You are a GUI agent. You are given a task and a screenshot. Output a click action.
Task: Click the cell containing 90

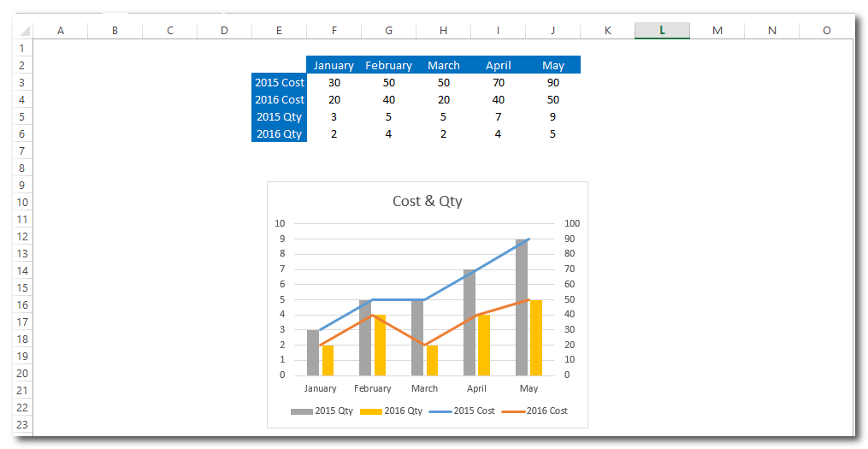click(x=552, y=82)
